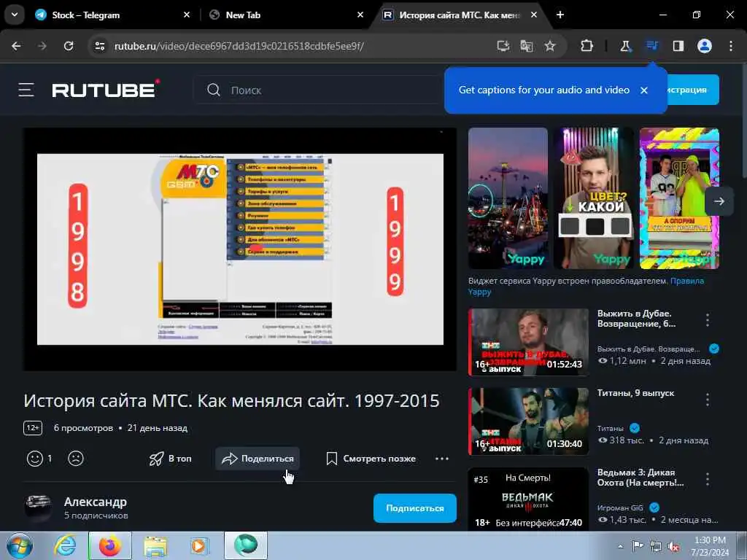Close the captions popup
The width and height of the screenshot is (747, 560).
click(x=644, y=90)
